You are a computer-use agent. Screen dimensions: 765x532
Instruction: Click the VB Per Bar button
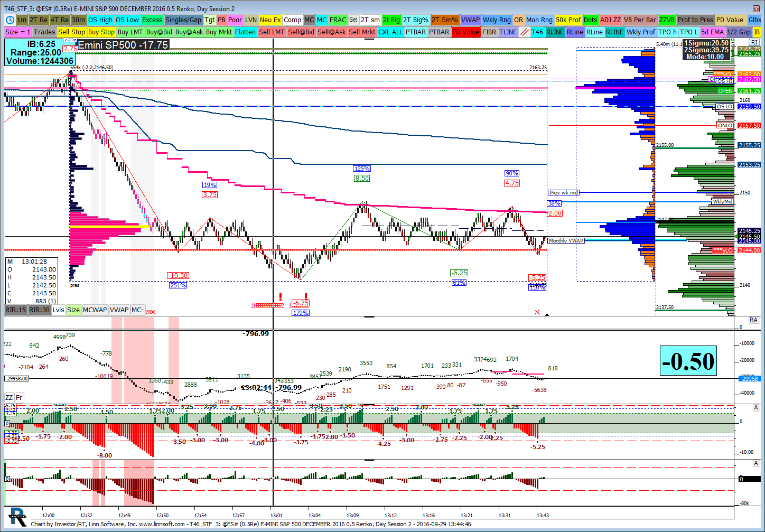coord(640,20)
